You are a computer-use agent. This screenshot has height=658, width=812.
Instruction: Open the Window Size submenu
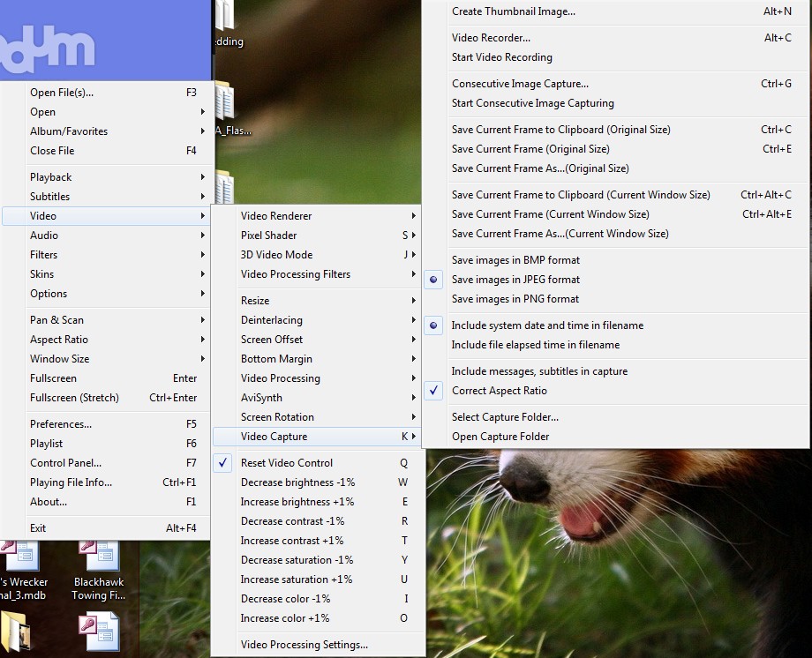pos(106,359)
